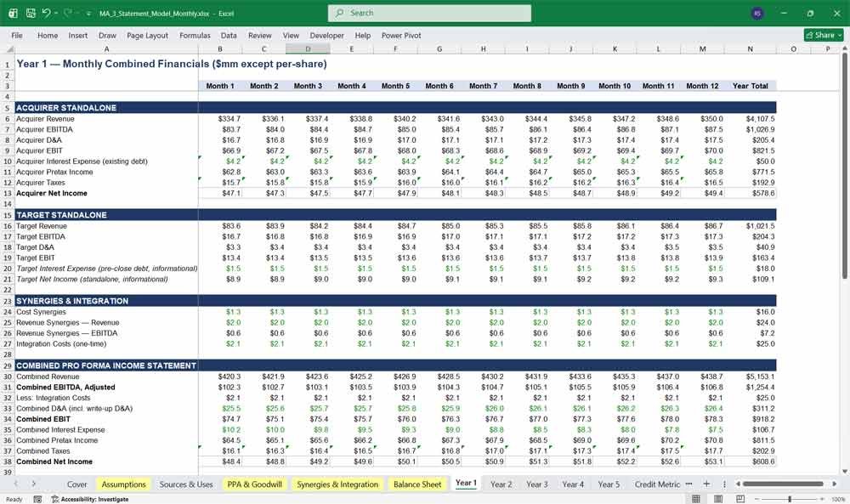850x504 pixels.
Task: Click the zoom slider handle
Action: click(790, 499)
